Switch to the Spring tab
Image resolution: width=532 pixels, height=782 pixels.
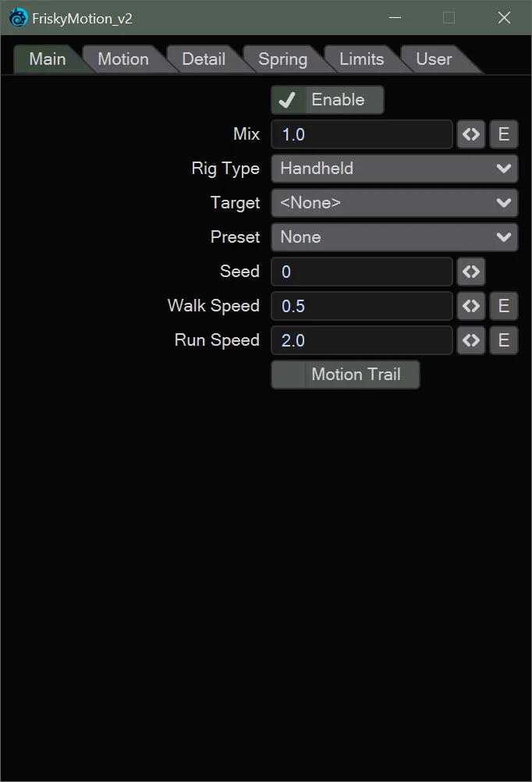(x=282, y=59)
